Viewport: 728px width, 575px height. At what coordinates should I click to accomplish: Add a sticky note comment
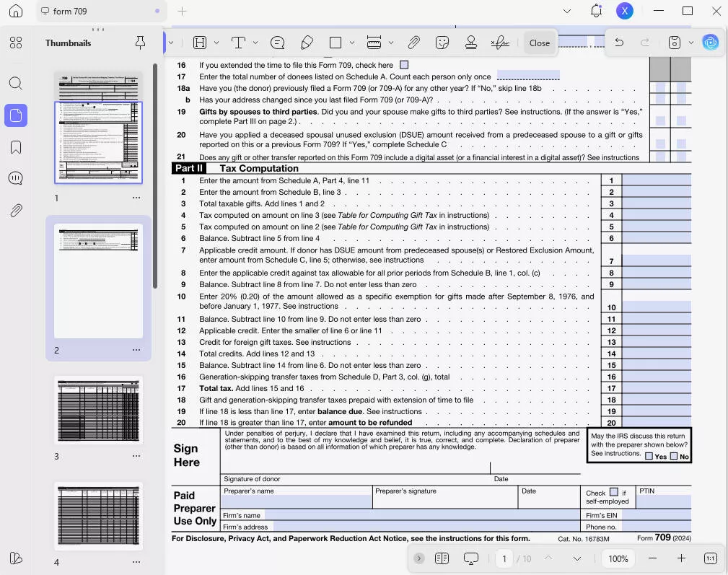pos(277,43)
